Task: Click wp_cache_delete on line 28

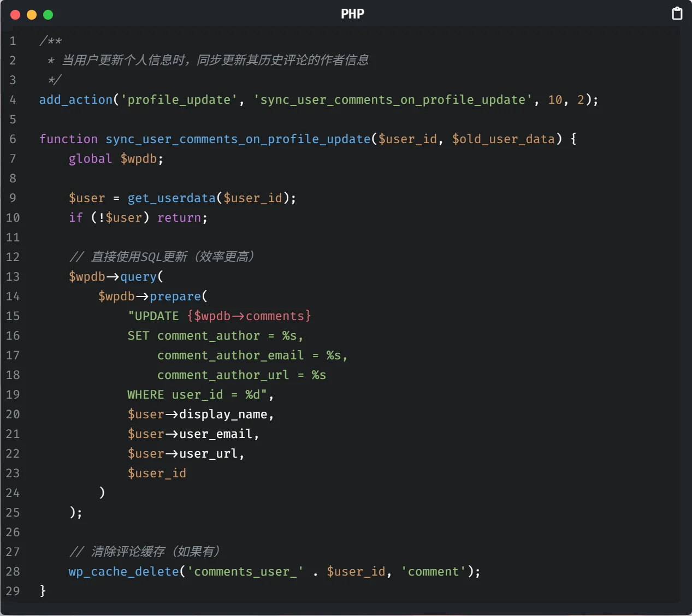Action: (x=123, y=572)
